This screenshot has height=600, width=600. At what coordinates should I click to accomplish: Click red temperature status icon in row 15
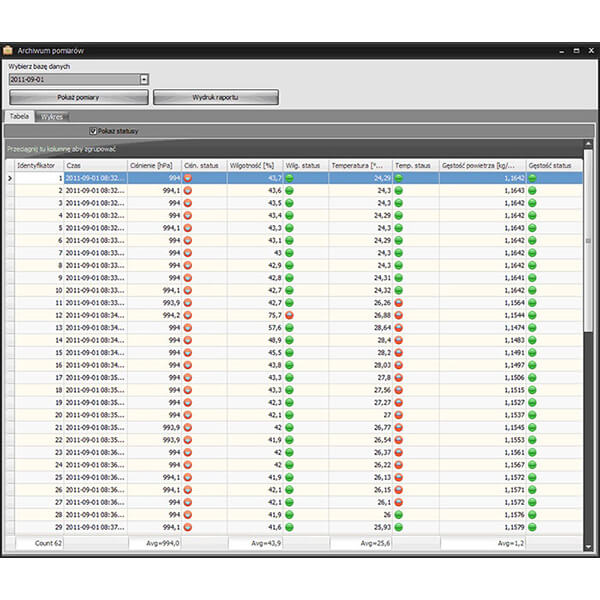tap(399, 352)
